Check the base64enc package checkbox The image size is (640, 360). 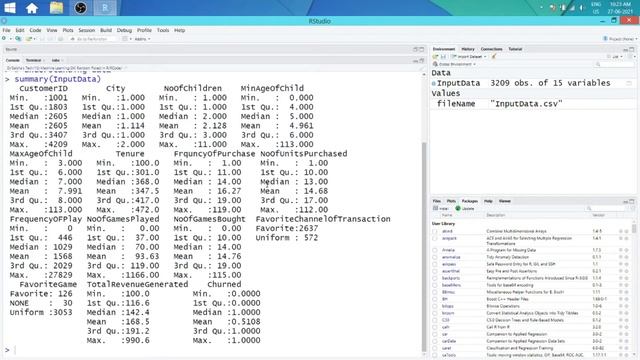(x=435, y=285)
